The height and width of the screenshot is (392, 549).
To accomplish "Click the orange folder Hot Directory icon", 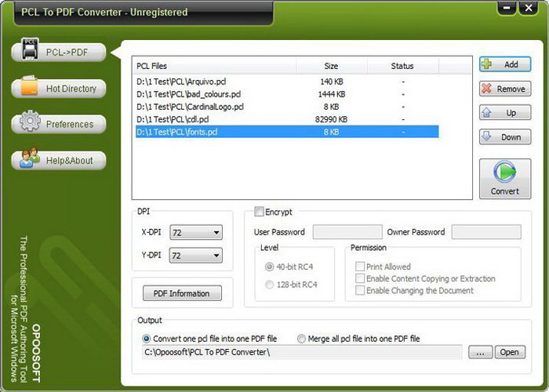I will point(30,86).
